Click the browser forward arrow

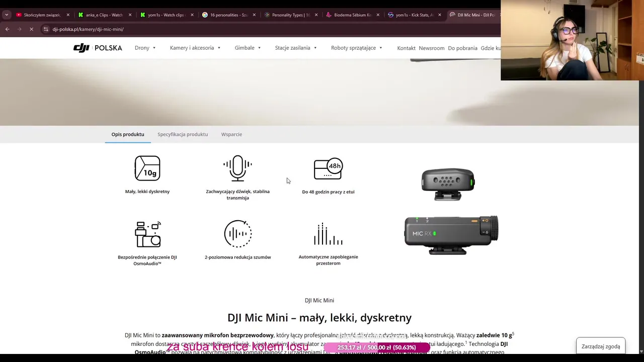(20, 29)
